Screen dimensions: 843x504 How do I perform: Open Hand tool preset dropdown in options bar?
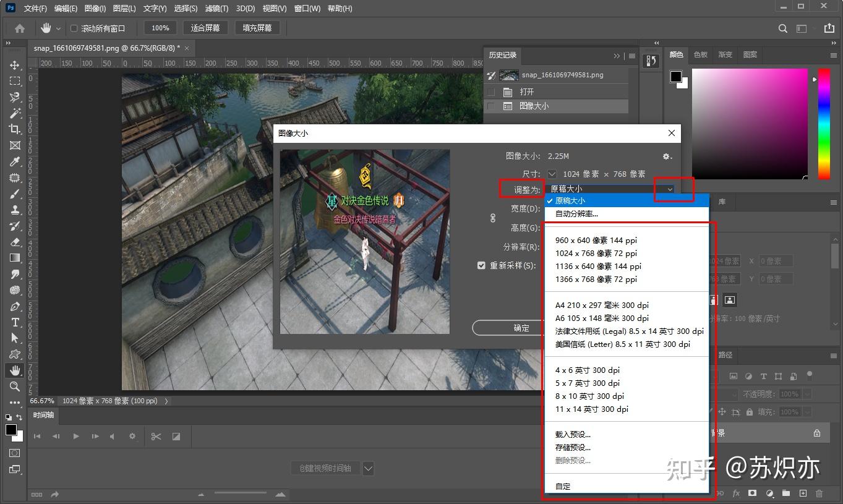[x=59, y=28]
